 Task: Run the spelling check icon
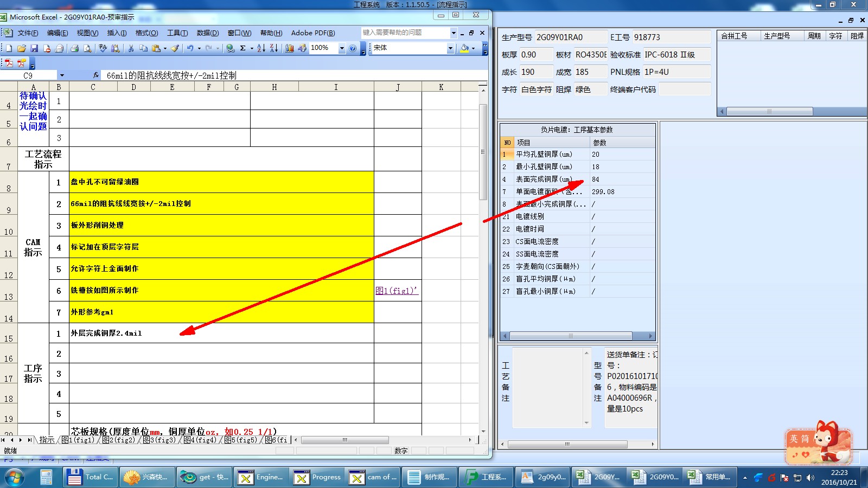click(x=103, y=48)
